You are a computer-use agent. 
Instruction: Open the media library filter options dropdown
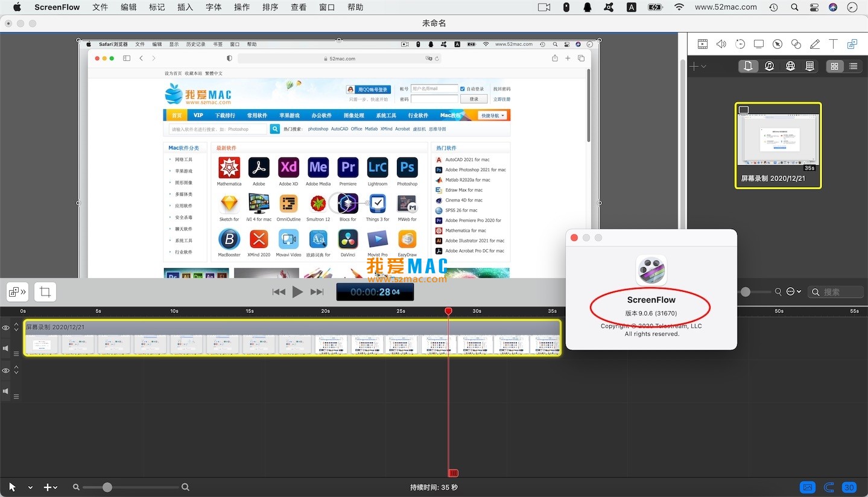coord(794,292)
